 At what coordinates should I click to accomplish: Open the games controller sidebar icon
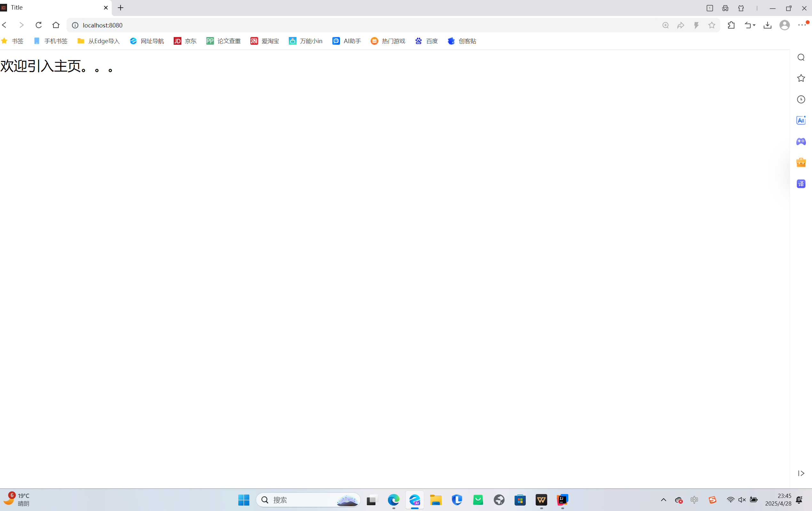801,142
